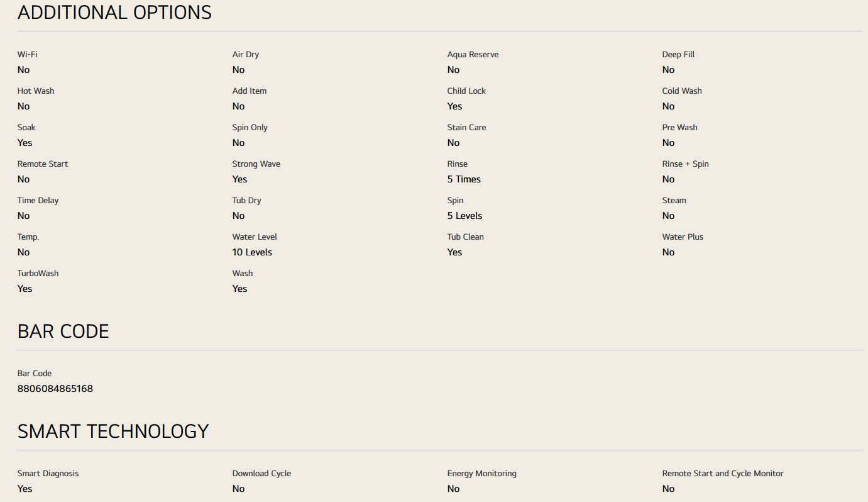
Task: Click the Tub Clean spec label
Action: (465, 237)
